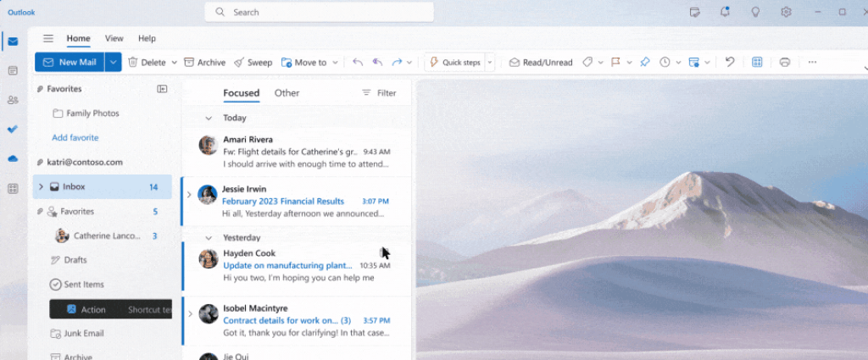868x360 pixels.
Task: Click in the Search box
Action: click(320, 12)
